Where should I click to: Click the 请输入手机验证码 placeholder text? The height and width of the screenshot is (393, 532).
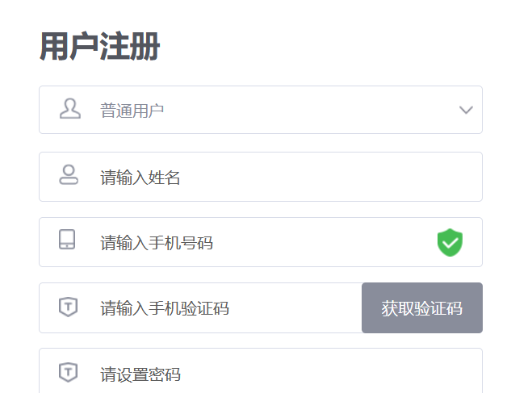[x=165, y=308]
